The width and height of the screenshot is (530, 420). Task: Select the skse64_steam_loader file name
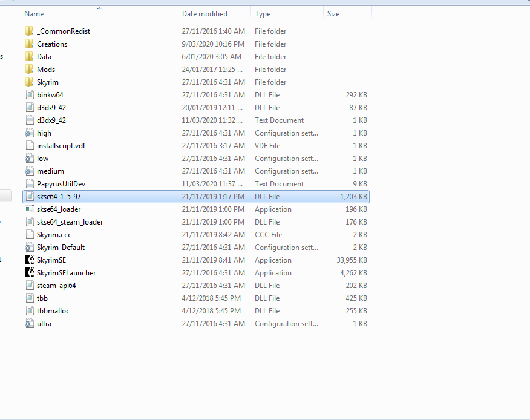pos(70,222)
